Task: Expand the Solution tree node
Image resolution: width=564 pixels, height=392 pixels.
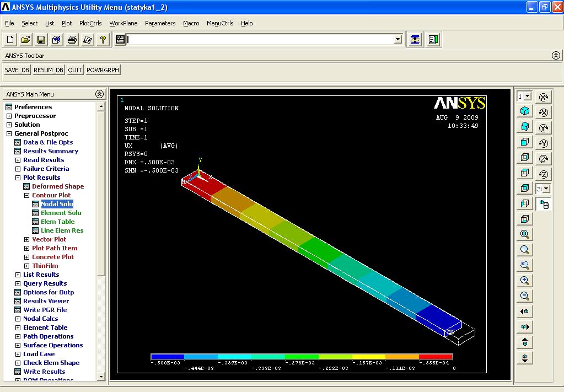Action: pos(9,125)
